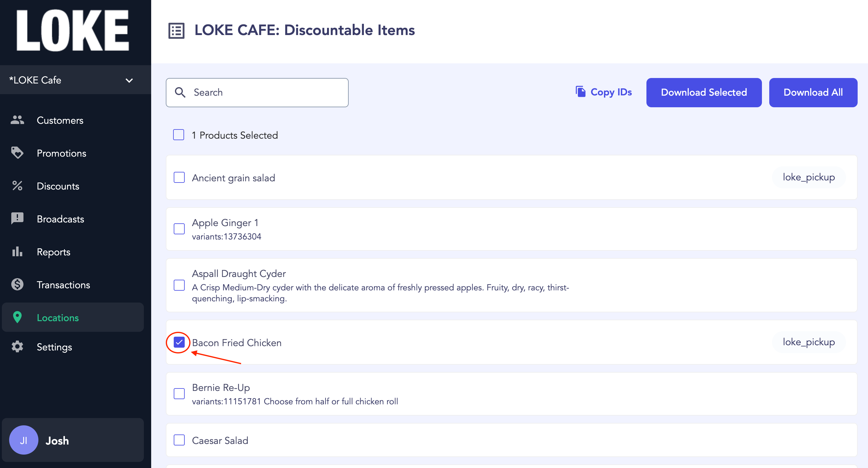
Task: Click the Settings gear icon
Action: click(x=17, y=347)
